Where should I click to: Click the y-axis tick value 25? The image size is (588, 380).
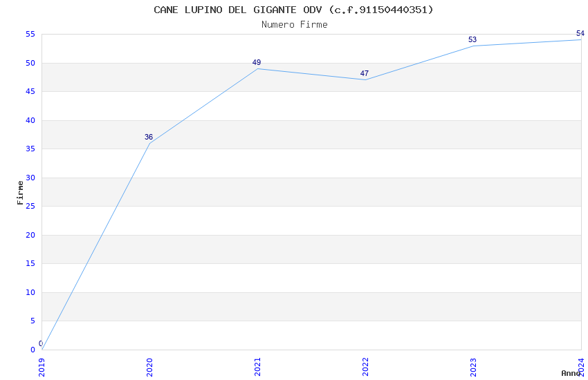30,207
